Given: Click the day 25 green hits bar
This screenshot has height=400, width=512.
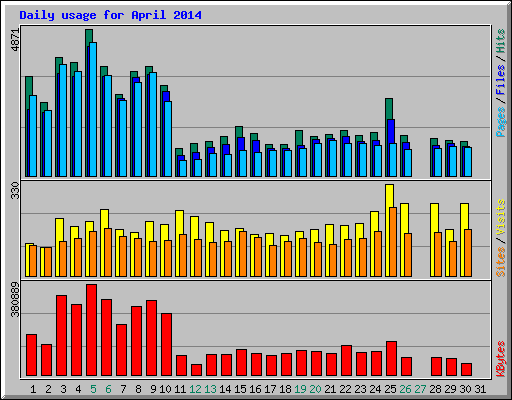Looking at the screenshot, I should pos(389,108).
